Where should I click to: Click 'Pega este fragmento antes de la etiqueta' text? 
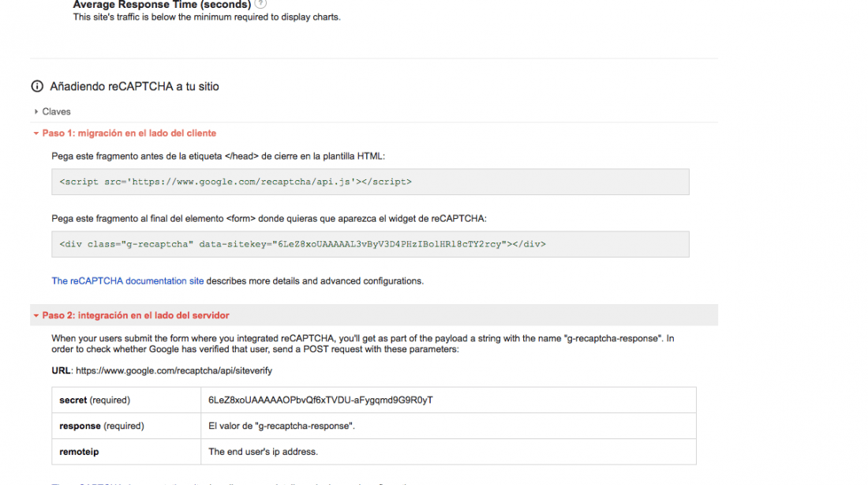[x=218, y=156]
